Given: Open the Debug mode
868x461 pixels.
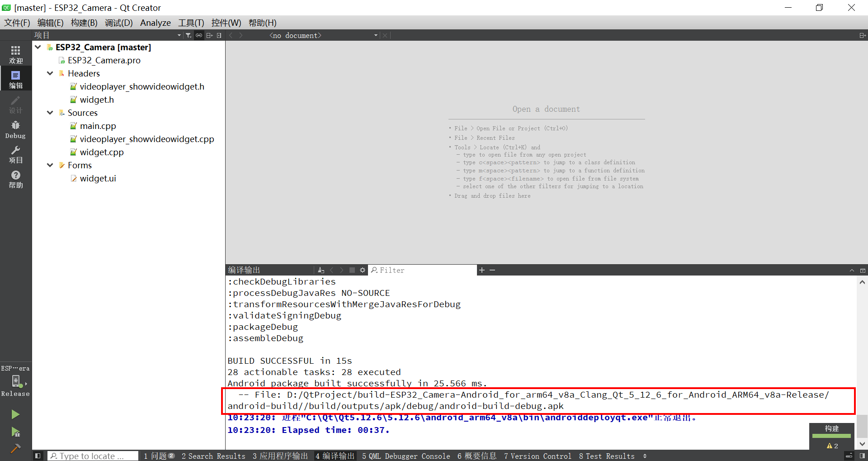Looking at the screenshot, I should tap(16, 129).
